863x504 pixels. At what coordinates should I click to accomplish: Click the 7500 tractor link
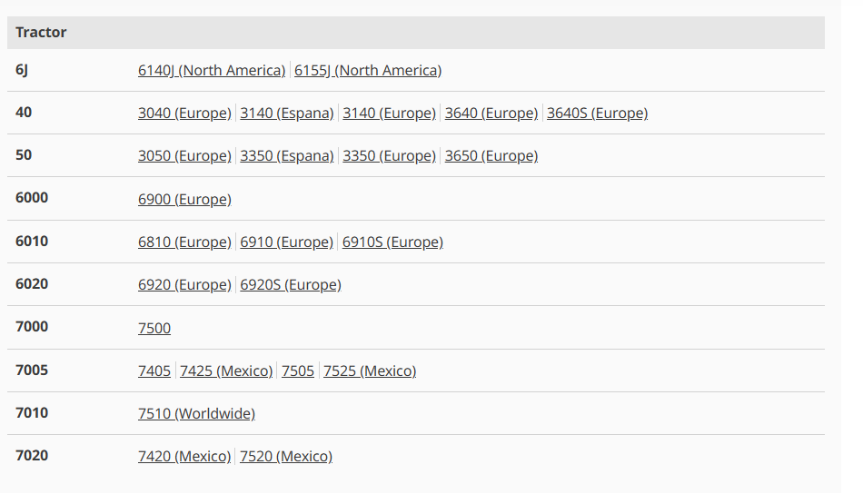click(154, 328)
